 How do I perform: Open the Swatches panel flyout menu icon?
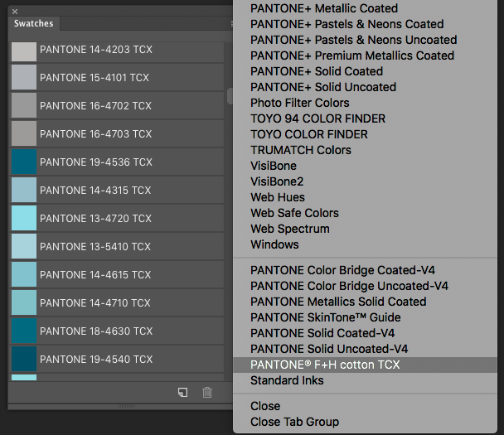coord(232,24)
